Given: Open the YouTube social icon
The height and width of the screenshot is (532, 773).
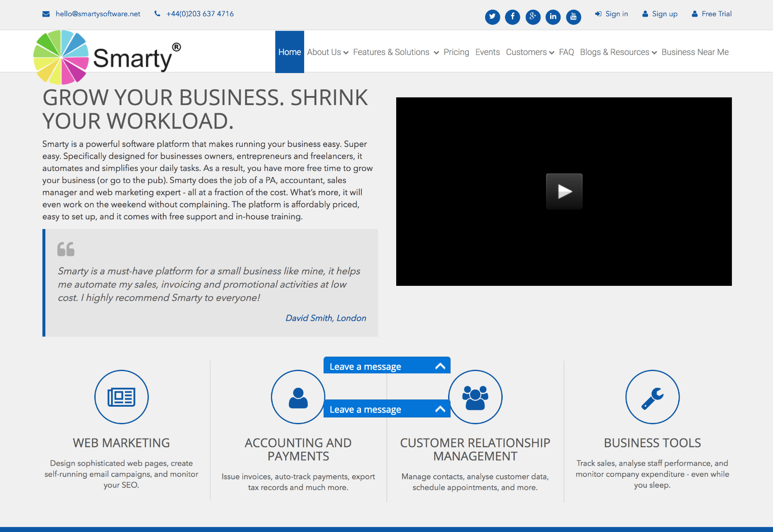Looking at the screenshot, I should point(574,17).
